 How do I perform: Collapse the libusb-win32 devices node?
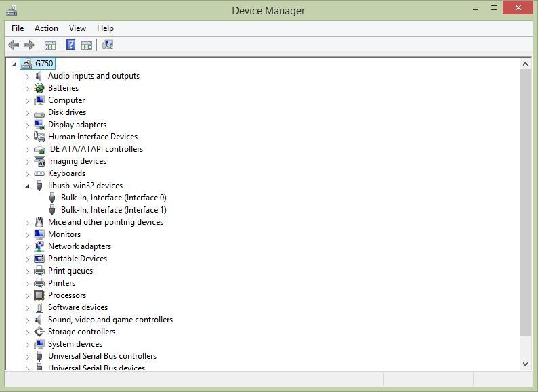tap(27, 186)
